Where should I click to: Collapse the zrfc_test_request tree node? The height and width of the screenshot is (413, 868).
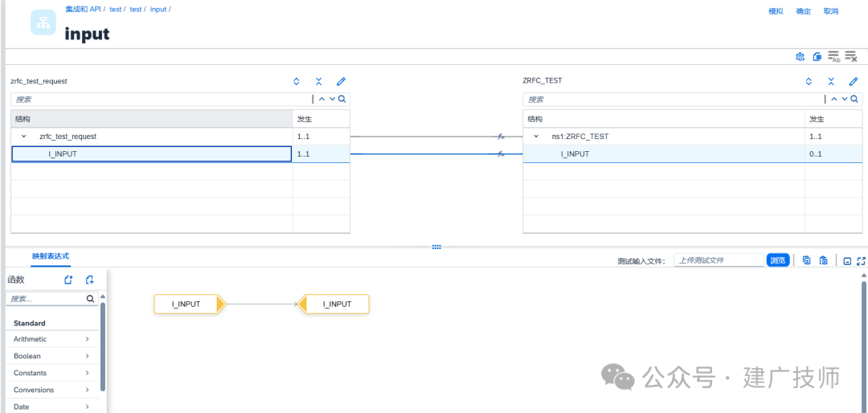(24, 136)
